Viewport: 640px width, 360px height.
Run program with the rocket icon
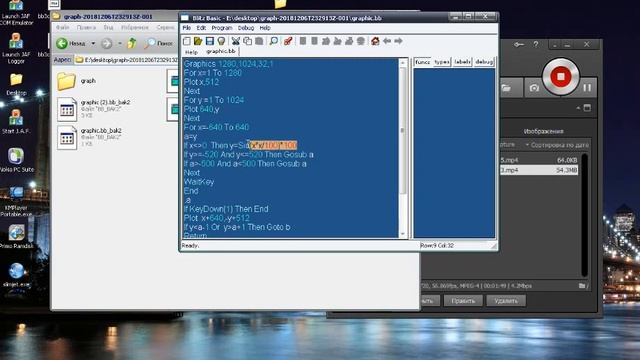coord(288,41)
